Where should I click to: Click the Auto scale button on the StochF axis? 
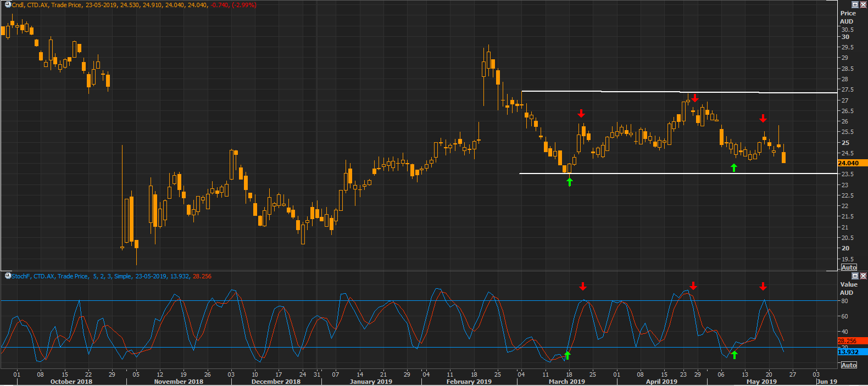pos(849,365)
